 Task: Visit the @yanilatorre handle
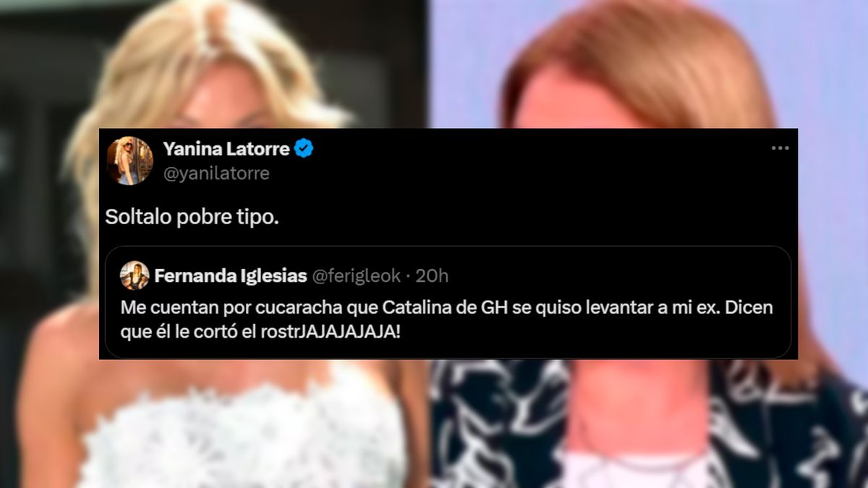pyautogui.click(x=216, y=174)
